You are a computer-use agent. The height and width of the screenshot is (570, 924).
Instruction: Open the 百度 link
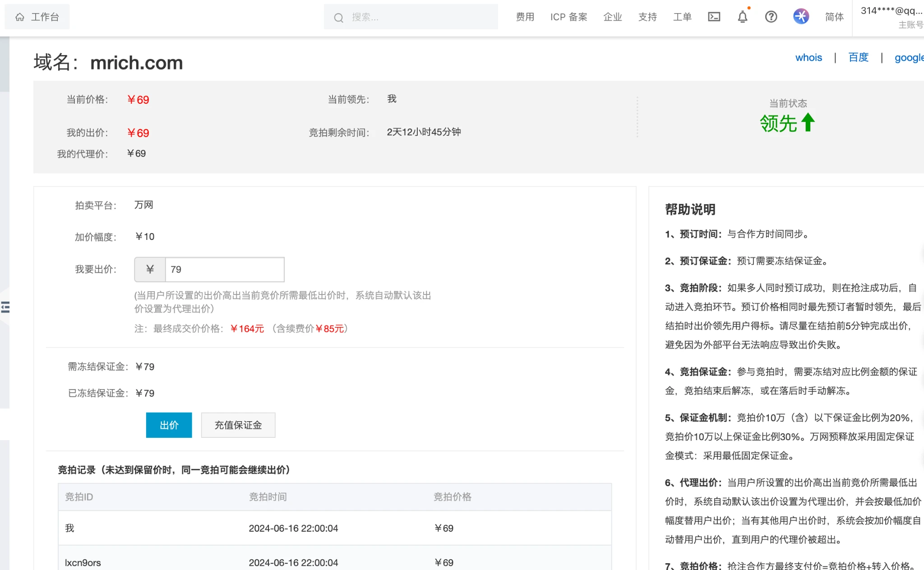coord(858,58)
